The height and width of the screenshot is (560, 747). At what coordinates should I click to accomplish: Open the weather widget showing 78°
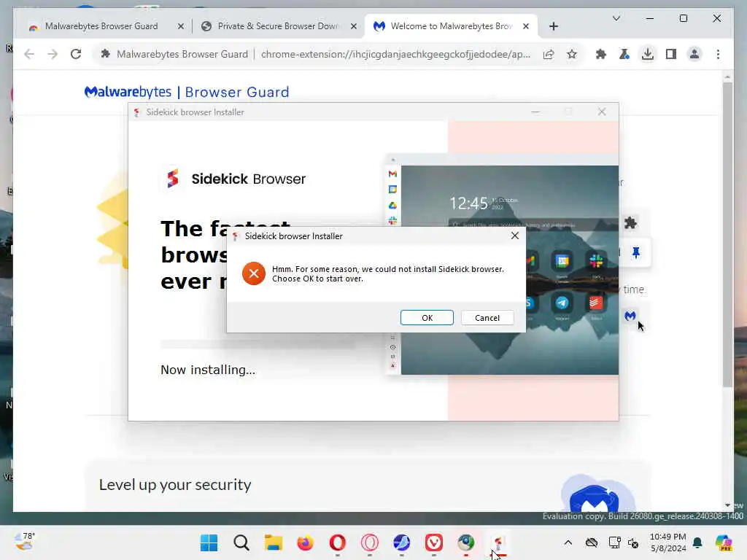(25, 542)
